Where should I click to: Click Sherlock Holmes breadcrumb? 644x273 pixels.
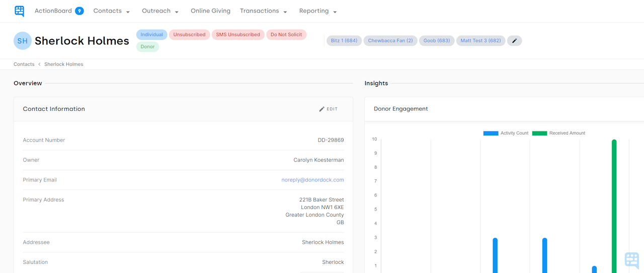(x=64, y=64)
